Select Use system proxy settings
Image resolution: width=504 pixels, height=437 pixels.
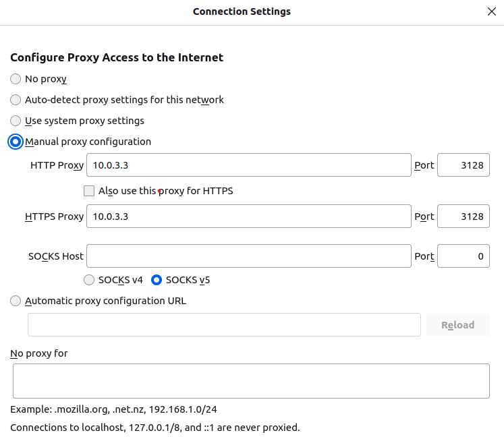point(16,121)
